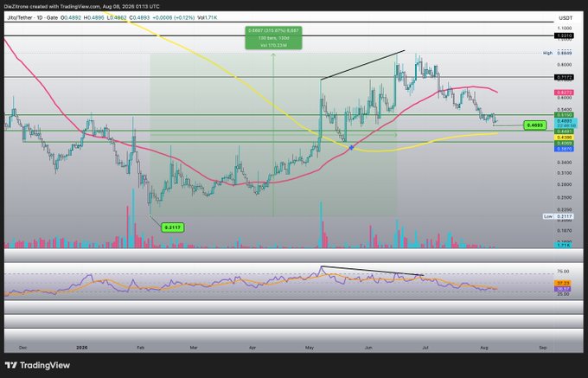This screenshot has height=378, width=588.
Task: Select the black 1.0310 price line label
Action: click(x=564, y=35)
